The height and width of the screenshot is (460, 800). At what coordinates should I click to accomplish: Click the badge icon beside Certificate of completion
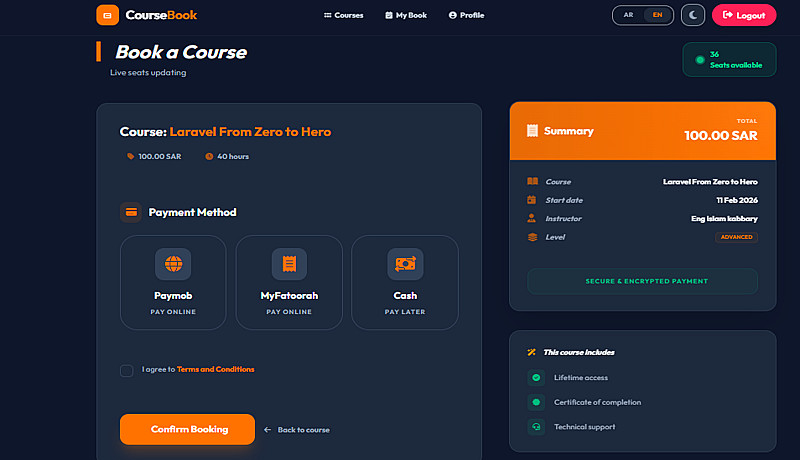click(x=536, y=402)
